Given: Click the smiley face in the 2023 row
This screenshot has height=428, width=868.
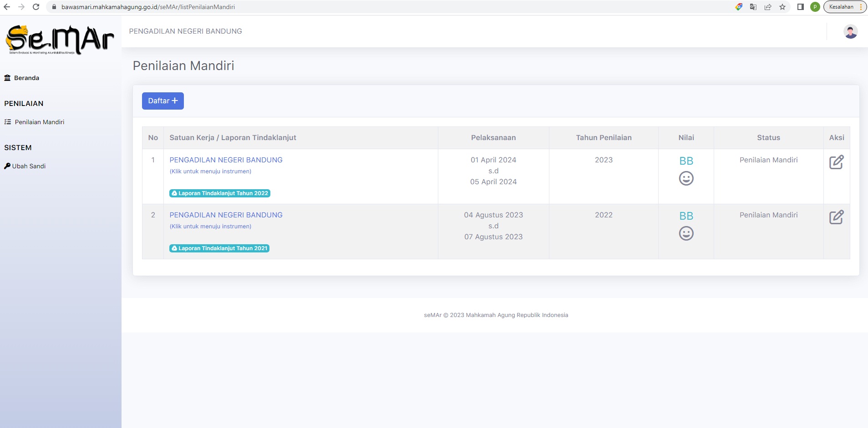Looking at the screenshot, I should [686, 178].
